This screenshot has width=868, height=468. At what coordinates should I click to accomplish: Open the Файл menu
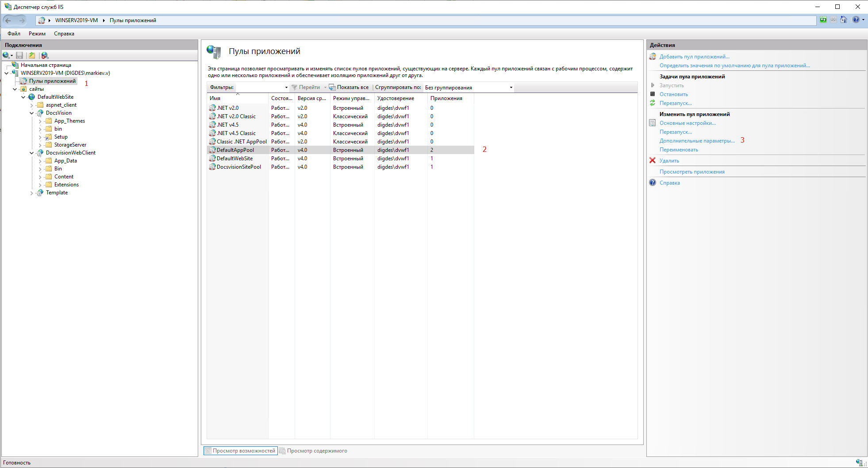click(x=14, y=34)
